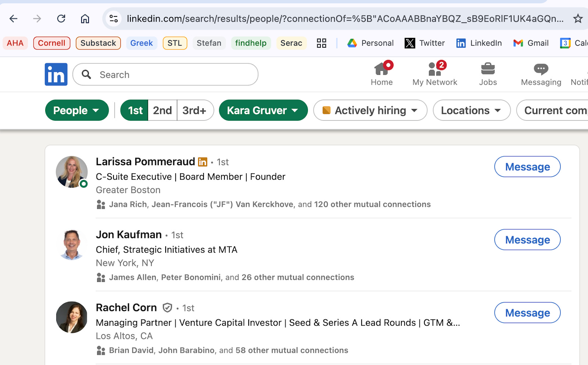Click the "New York, NY" location text
588x365 pixels.
coord(125,263)
